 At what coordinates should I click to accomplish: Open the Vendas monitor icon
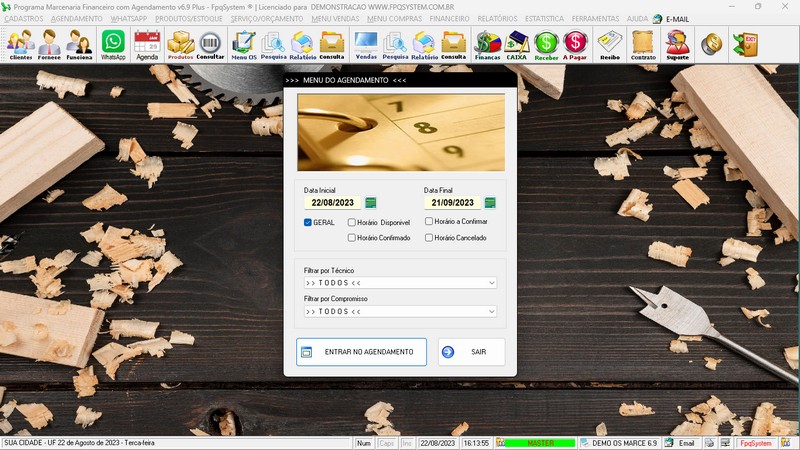click(x=366, y=45)
